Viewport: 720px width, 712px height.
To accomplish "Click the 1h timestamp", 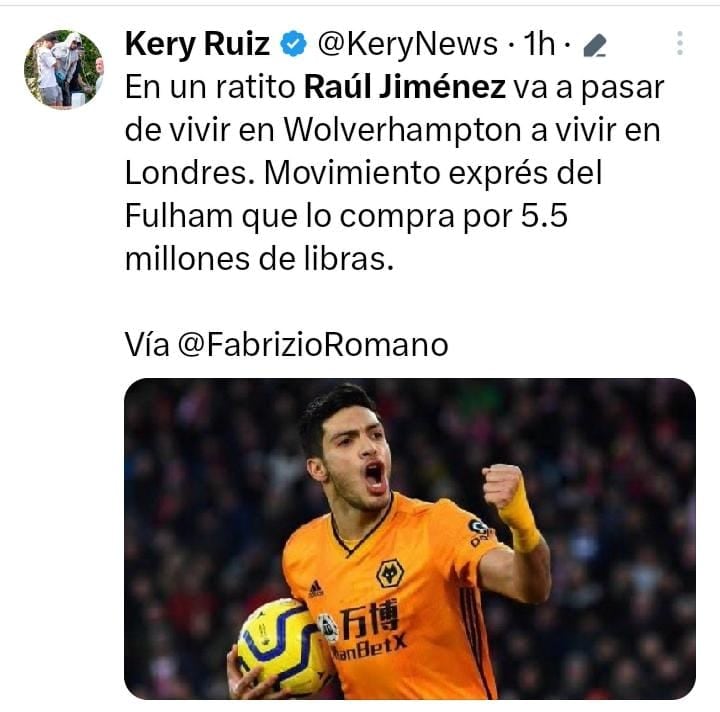I will point(539,44).
